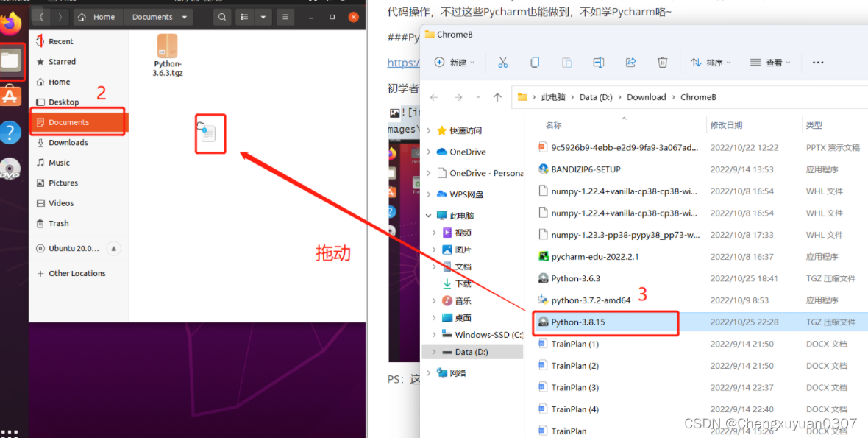Open the three-dot more options menu

818,63
